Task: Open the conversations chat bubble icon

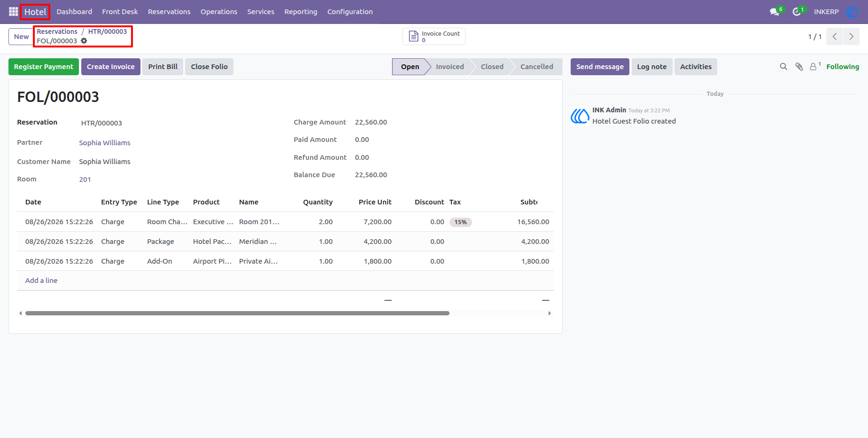Action: 775,12
